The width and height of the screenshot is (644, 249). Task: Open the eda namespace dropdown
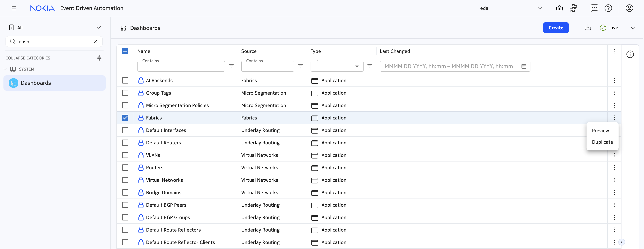coord(511,8)
